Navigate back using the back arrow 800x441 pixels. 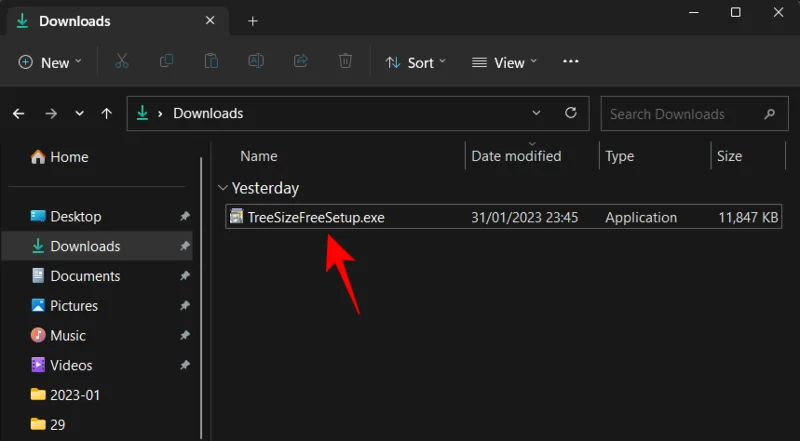click(18, 114)
